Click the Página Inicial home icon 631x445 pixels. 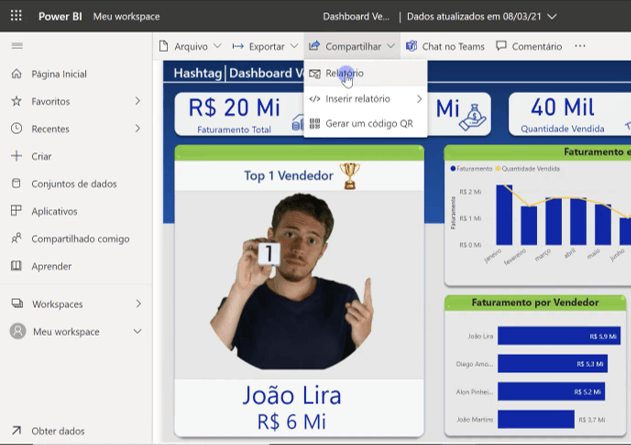click(16, 74)
